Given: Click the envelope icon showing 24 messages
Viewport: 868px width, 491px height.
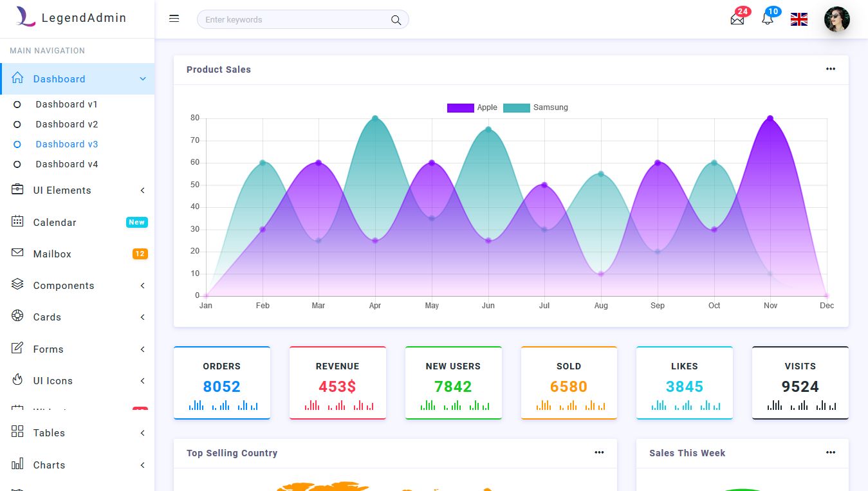Looking at the screenshot, I should pyautogui.click(x=737, y=20).
